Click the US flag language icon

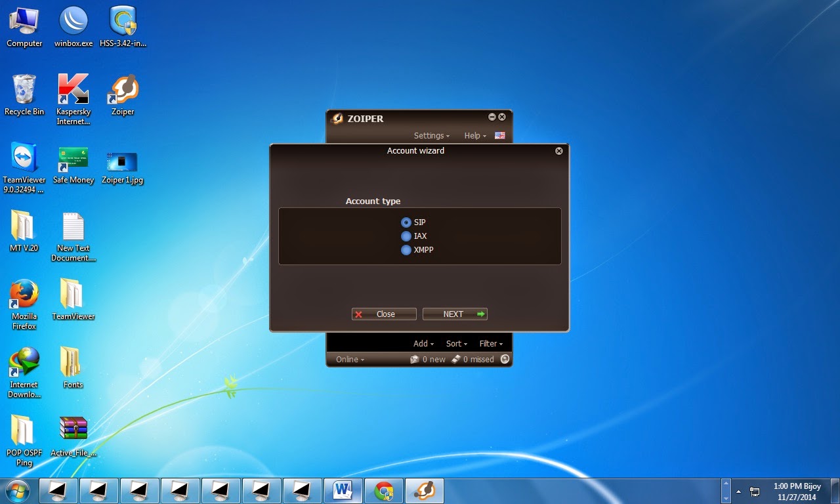click(x=500, y=136)
